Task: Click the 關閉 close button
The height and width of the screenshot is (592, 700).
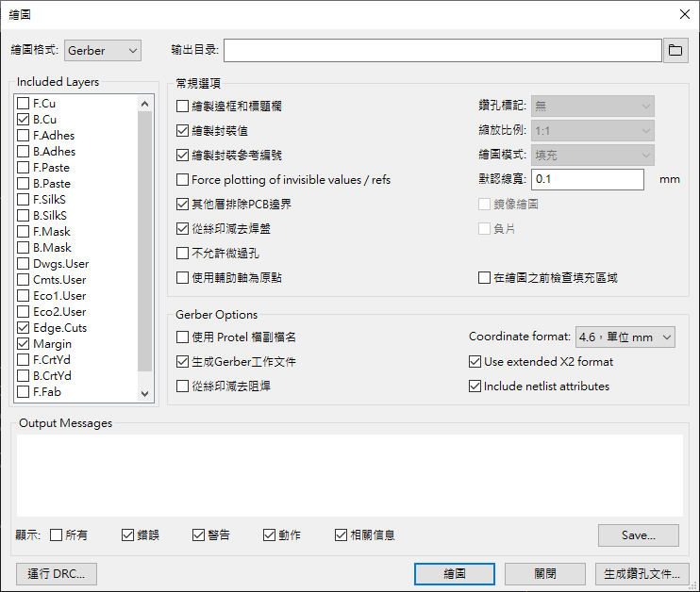Action: point(544,573)
